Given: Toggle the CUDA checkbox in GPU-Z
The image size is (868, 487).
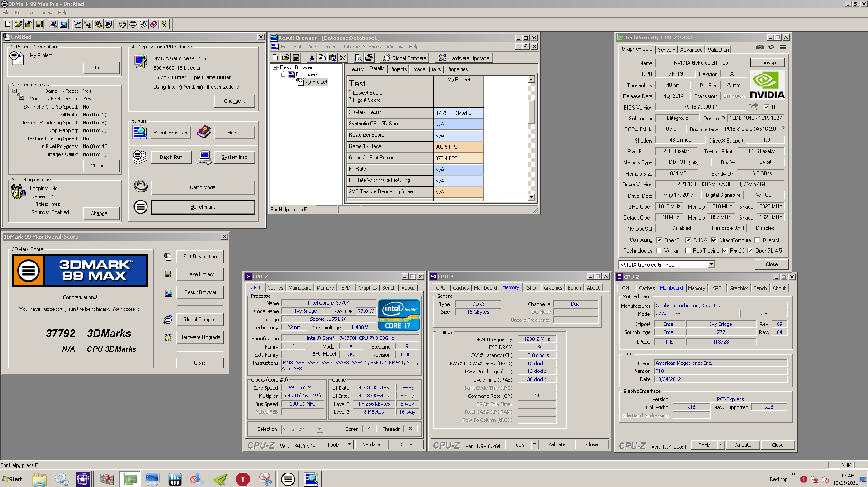Looking at the screenshot, I should click(x=688, y=240).
